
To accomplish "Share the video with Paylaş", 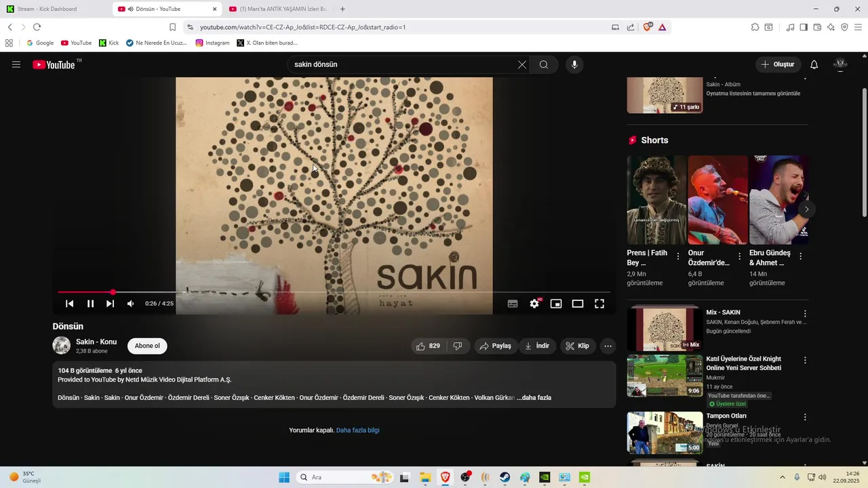I will [x=495, y=346].
